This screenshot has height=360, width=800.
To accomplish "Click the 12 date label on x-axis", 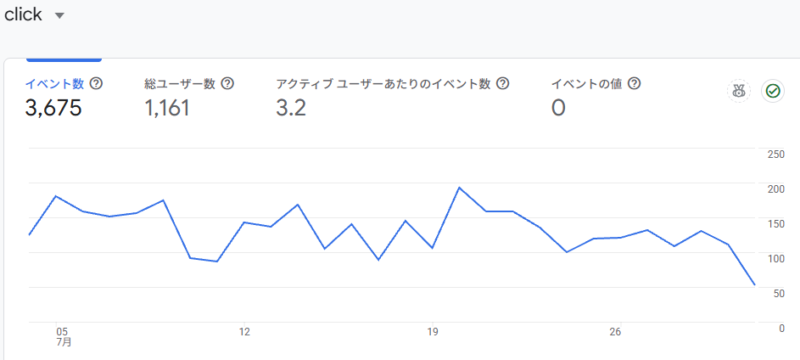I will pyautogui.click(x=245, y=332).
